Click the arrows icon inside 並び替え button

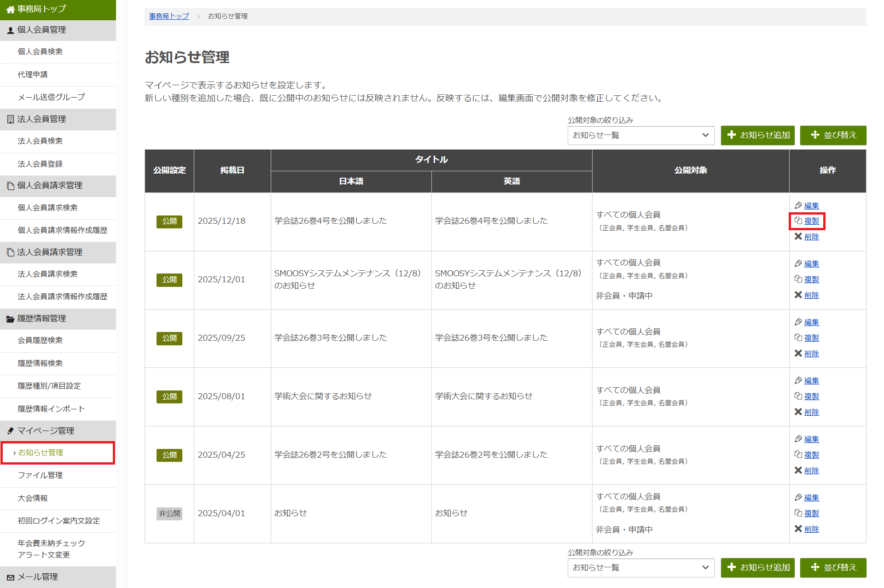click(815, 135)
